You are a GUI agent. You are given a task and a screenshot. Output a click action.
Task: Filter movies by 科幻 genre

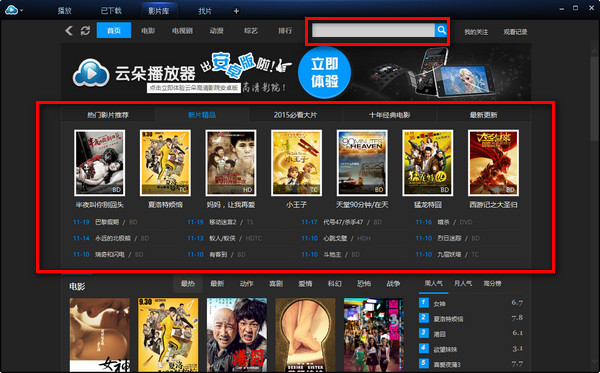334,283
